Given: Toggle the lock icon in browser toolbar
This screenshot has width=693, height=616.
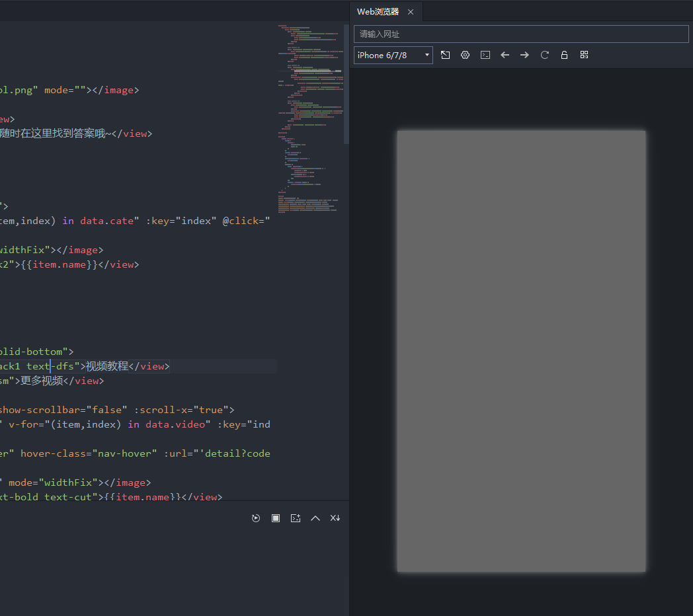Looking at the screenshot, I should click(565, 55).
